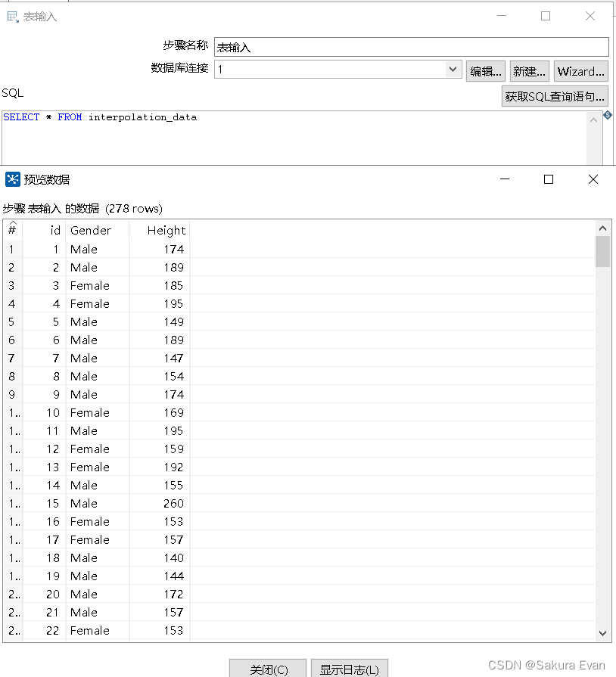616x677 pixels.
Task: Maximize the 表输入 window
Action: coord(546,16)
